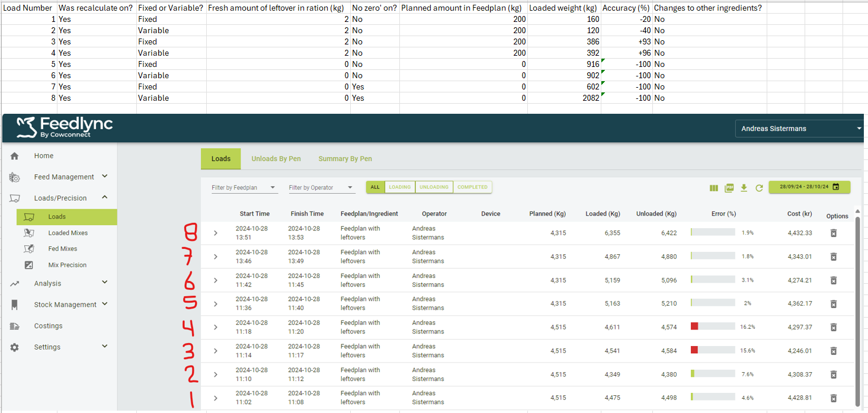Expand the load row started at 13:51
The height and width of the screenshot is (413, 868).
216,233
